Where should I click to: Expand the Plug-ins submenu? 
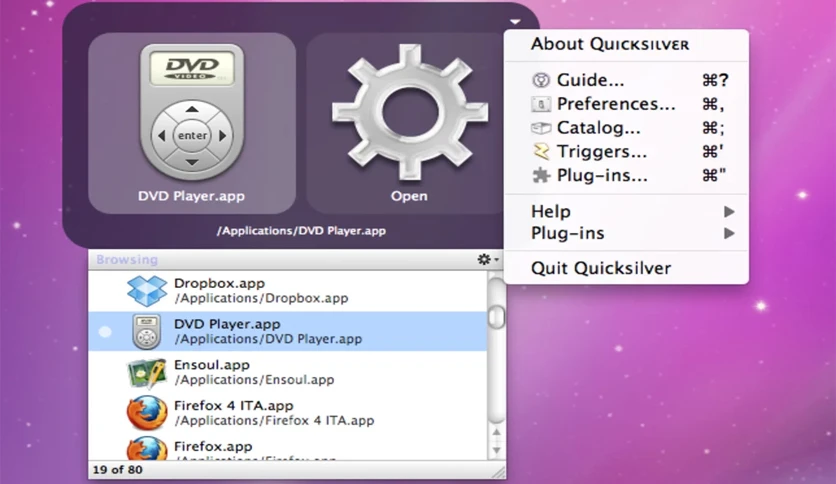coord(626,233)
